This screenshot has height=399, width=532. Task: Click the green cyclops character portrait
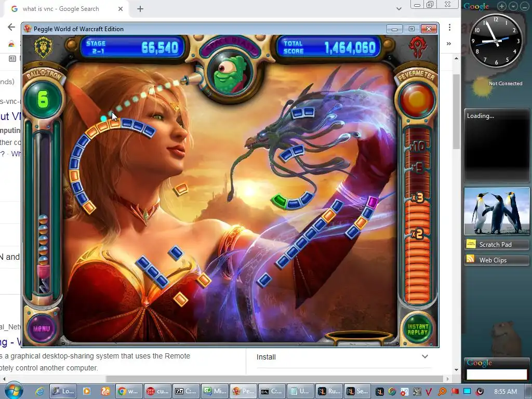pyautogui.click(x=230, y=76)
